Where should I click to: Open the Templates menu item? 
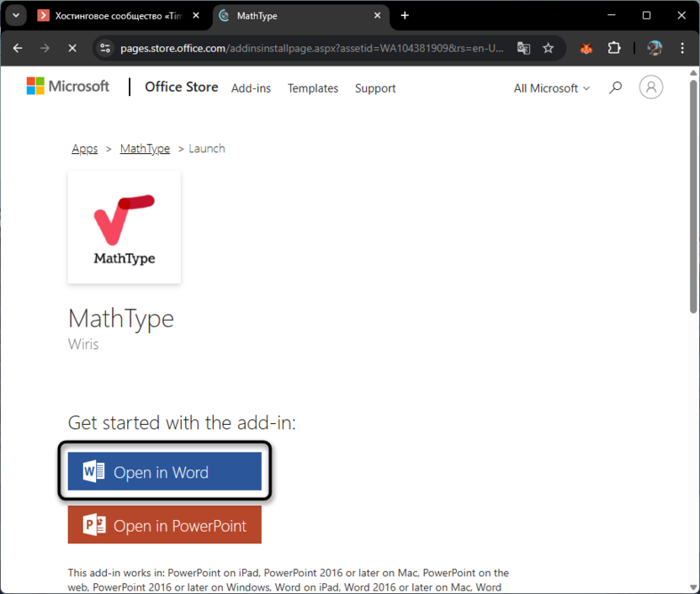click(x=313, y=88)
